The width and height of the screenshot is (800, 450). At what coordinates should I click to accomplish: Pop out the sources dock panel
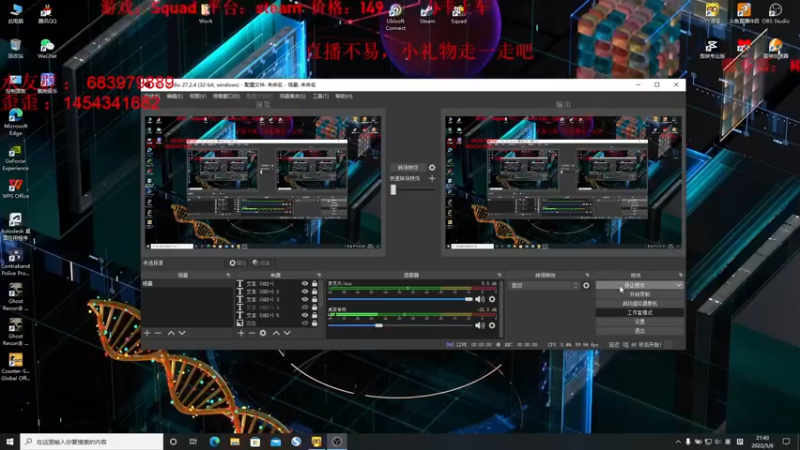(x=319, y=275)
